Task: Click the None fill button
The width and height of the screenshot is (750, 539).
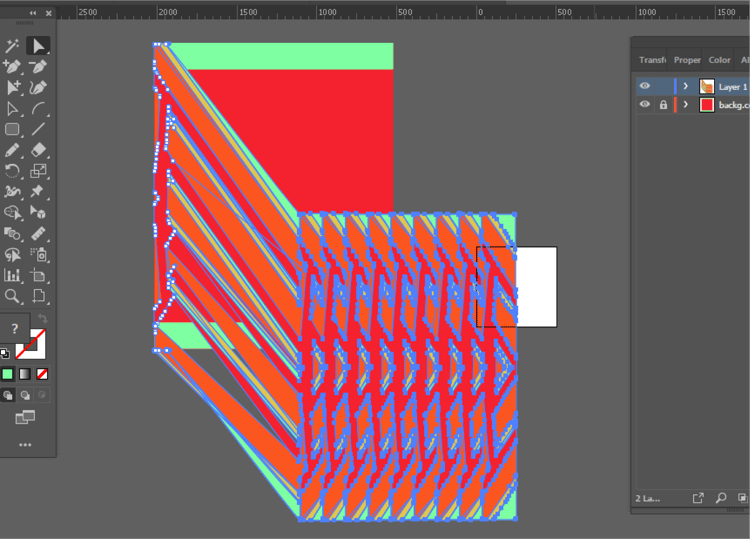Action: [42, 374]
